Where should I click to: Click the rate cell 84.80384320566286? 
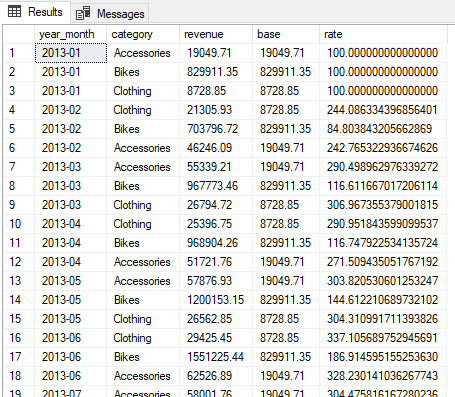click(x=383, y=129)
